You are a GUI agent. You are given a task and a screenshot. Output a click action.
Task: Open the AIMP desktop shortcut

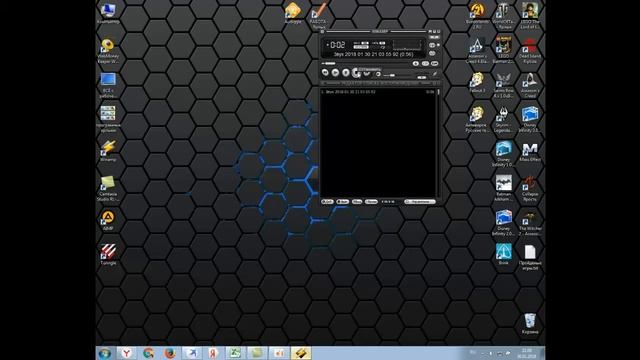pyautogui.click(x=108, y=220)
